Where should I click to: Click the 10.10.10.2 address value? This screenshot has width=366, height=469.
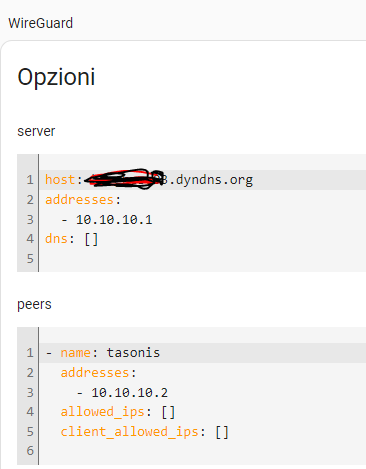point(130,393)
